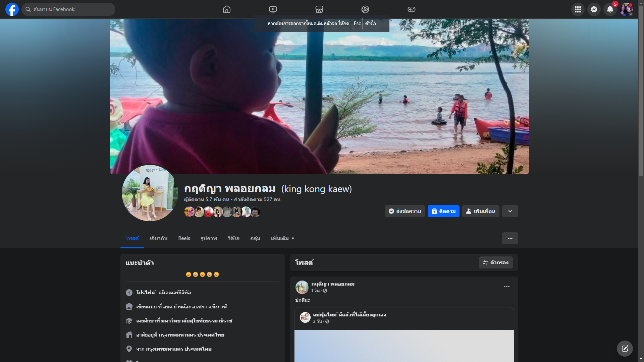Open the Groups icon in top bar
This screenshot has height=362, width=644.
pyautogui.click(x=365, y=9)
